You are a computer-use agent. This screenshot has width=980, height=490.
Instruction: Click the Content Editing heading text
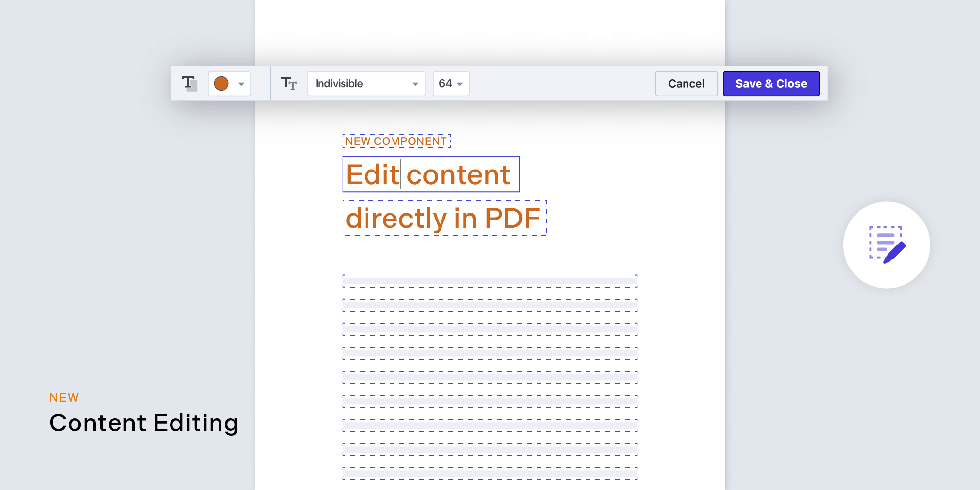pos(144,423)
